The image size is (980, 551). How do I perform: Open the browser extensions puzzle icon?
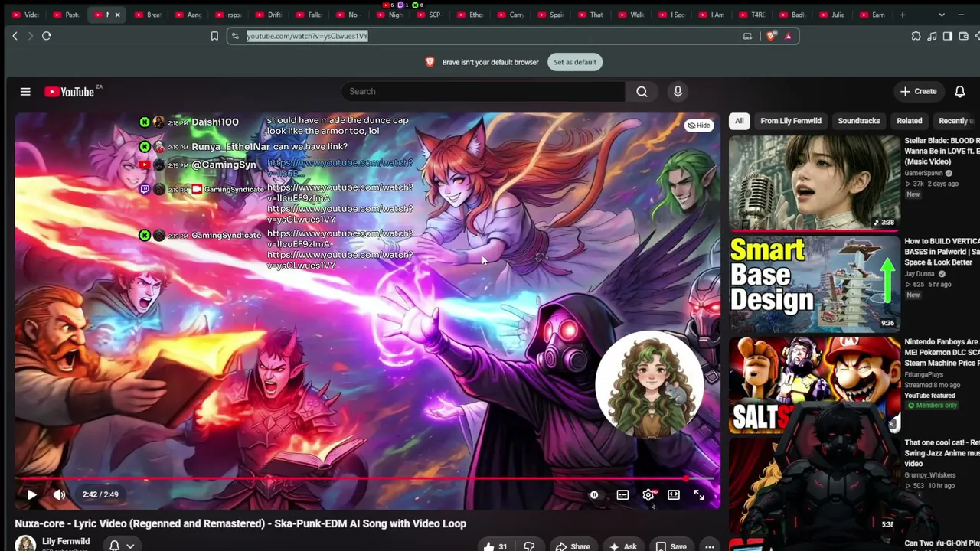coord(916,36)
